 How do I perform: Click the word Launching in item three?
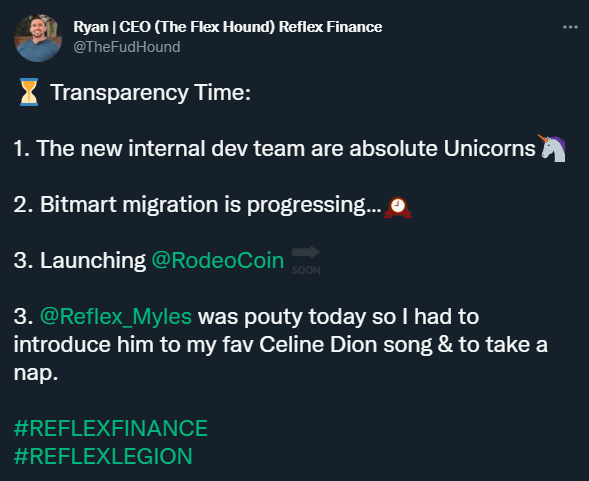pyautogui.click(x=93, y=260)
